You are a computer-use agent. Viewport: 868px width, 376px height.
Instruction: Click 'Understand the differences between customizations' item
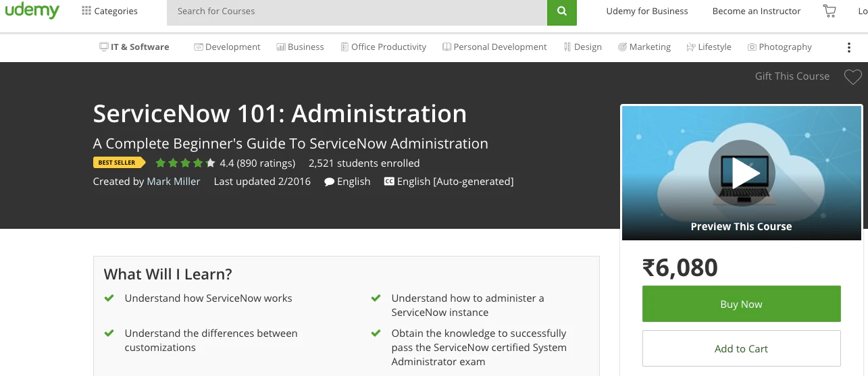pyautogui.click(x=211, y=340)
